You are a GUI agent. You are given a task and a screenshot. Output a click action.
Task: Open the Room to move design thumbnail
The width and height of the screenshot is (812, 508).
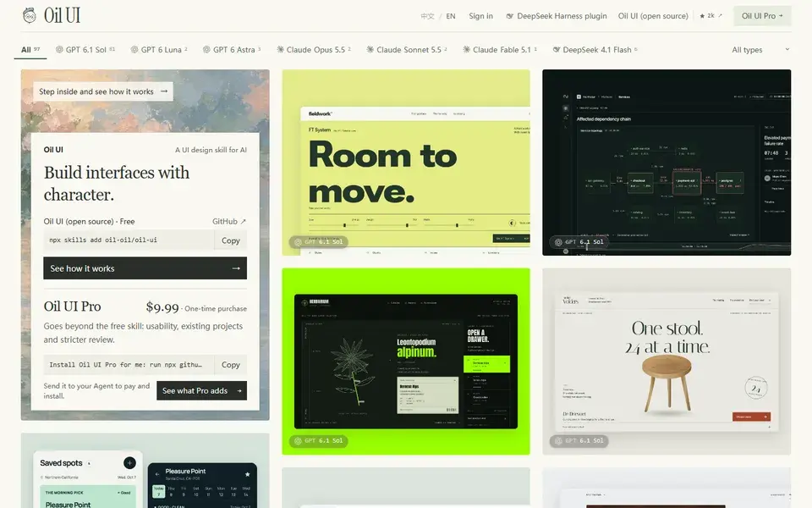pos(406,163)
